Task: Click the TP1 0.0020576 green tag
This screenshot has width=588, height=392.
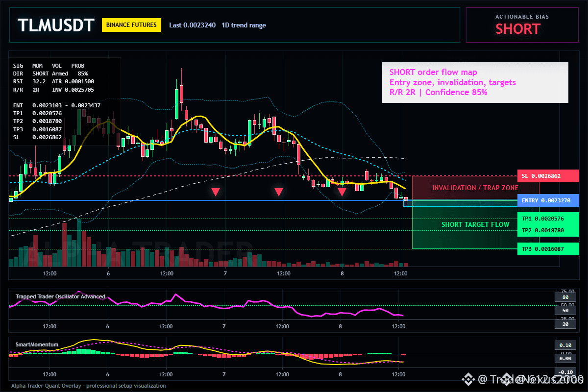Action: tap(548, 219)
